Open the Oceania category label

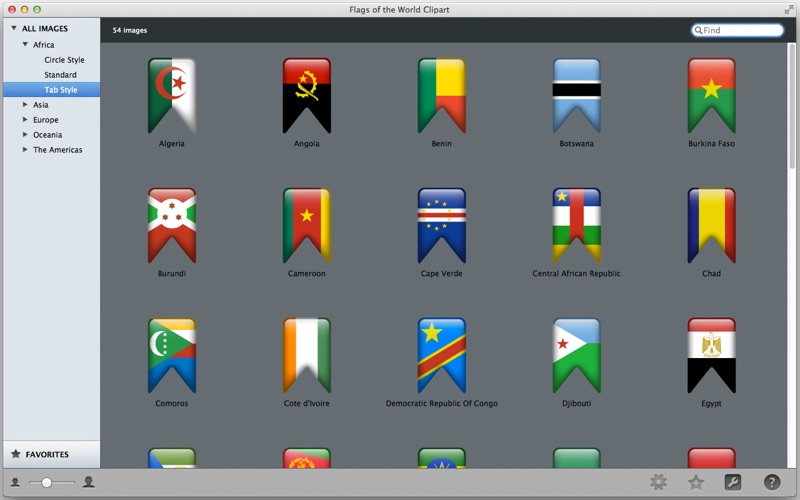tap(47, 135)
